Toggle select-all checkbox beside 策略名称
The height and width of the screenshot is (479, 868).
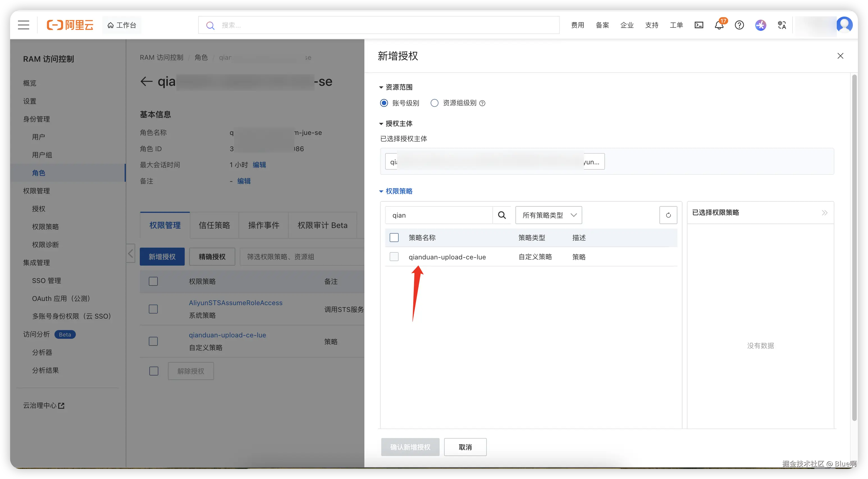394,238
